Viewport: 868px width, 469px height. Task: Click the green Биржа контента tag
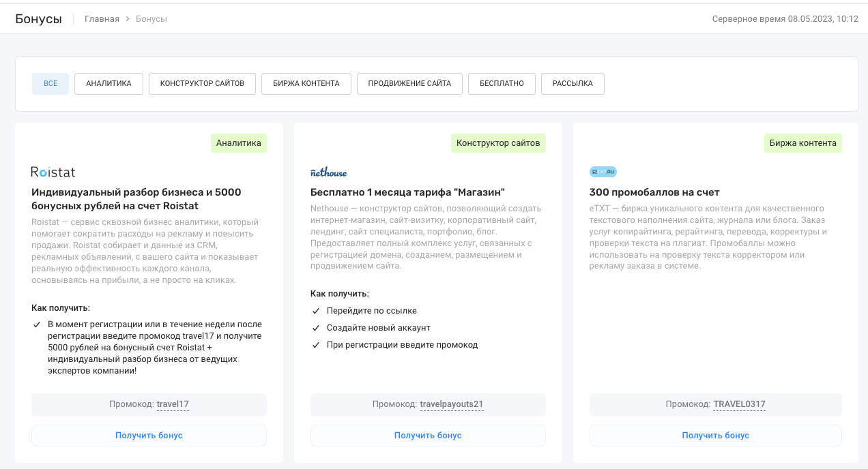pos(803,143)
